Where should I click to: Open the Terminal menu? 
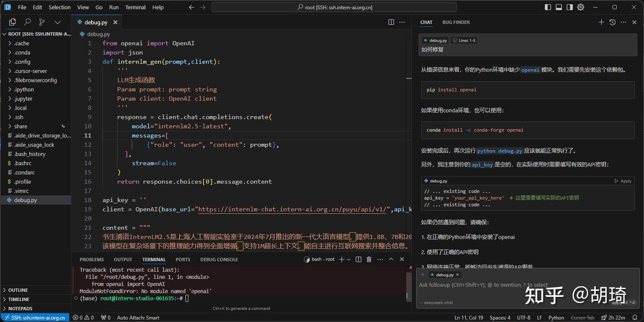click(134, 7)
